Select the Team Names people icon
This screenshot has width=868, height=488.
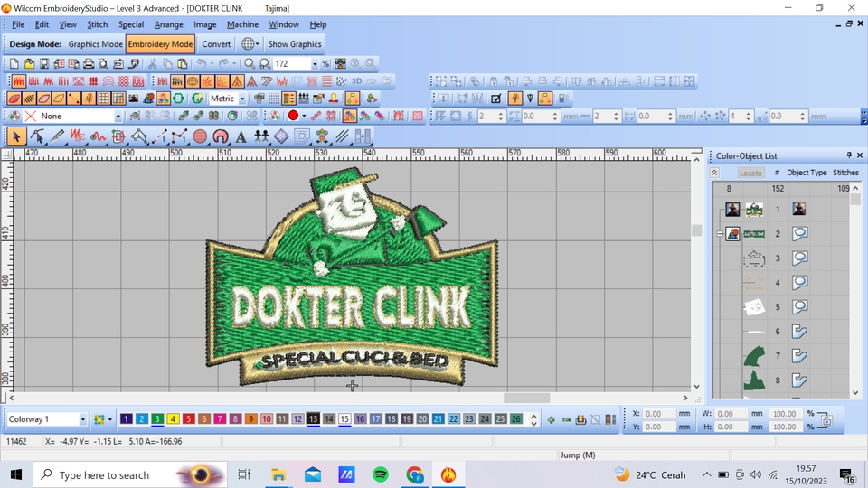[x=261, y=136]
